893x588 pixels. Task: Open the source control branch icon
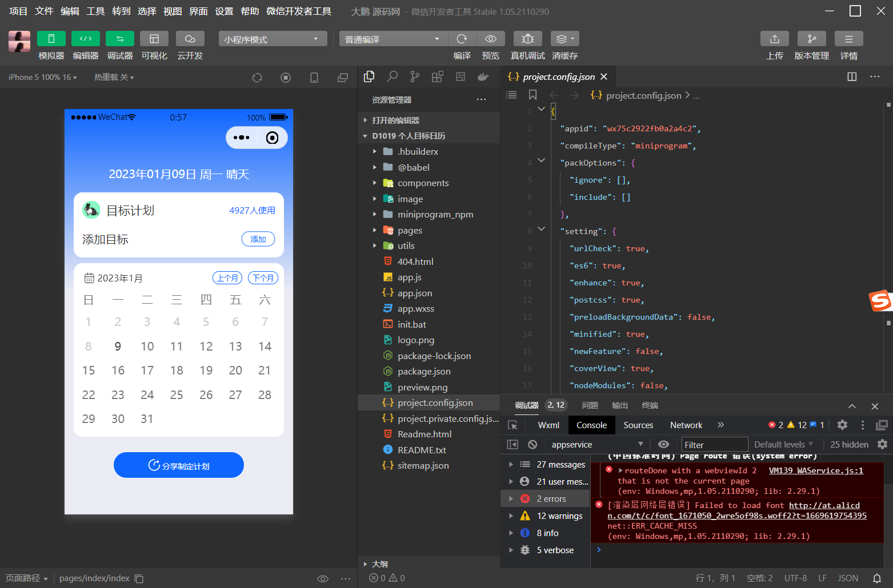(x=415, y=76)
